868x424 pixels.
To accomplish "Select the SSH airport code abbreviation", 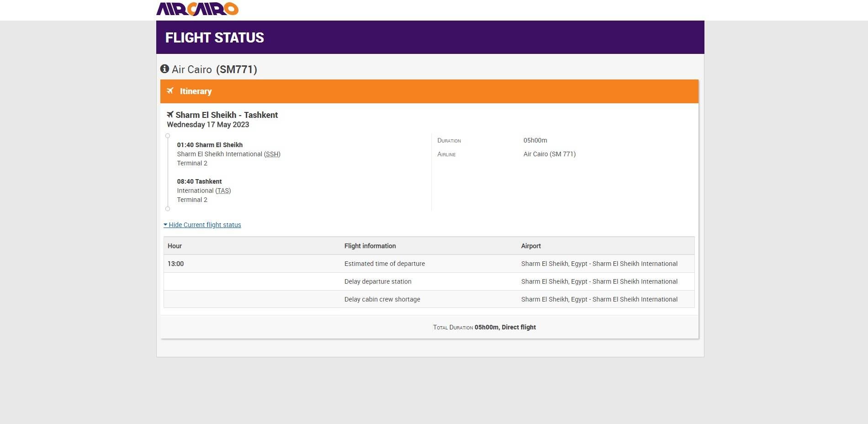I will pos(272,154).
